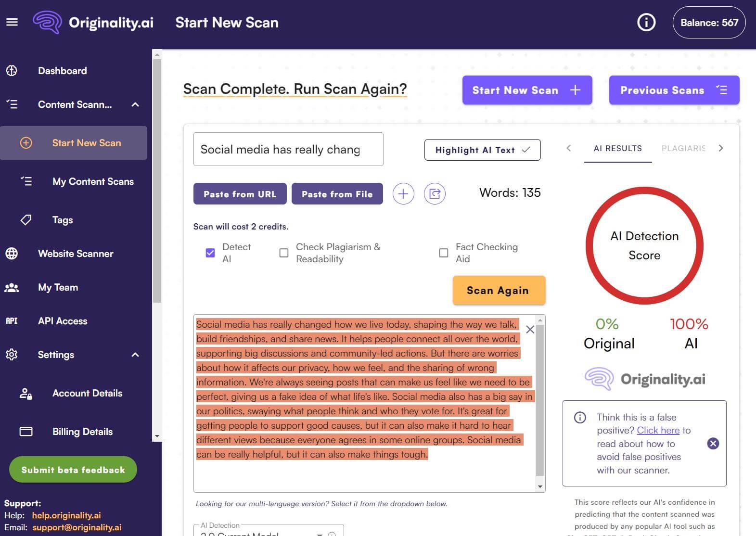Open My Content Scans menu item
Viewport: 756px width, 536px height.
click(93, 181)
